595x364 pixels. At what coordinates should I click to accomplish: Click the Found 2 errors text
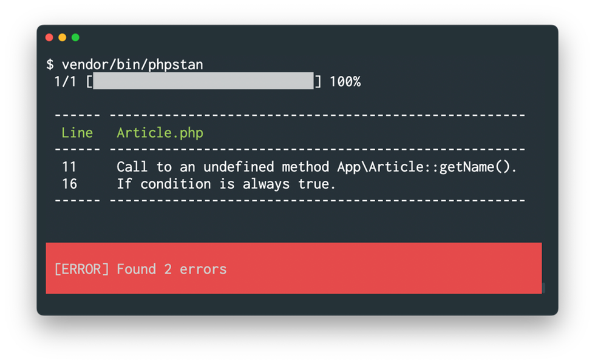171,269
